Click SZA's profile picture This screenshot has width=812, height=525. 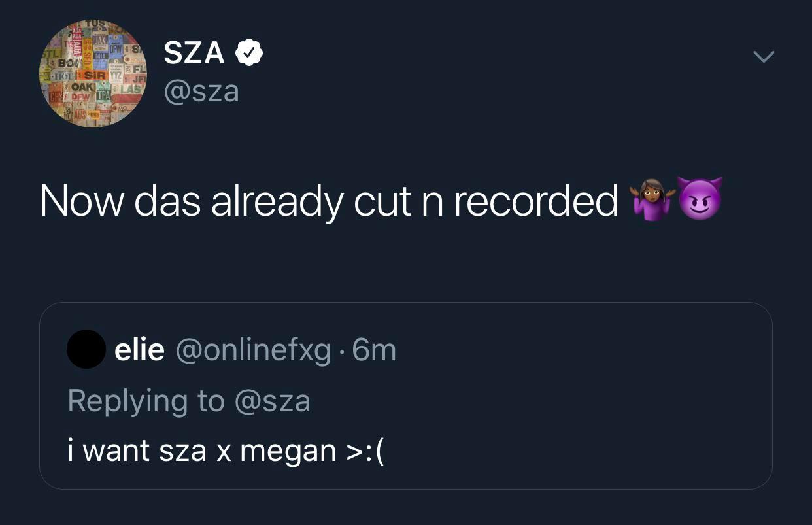(x=92, y=73)
